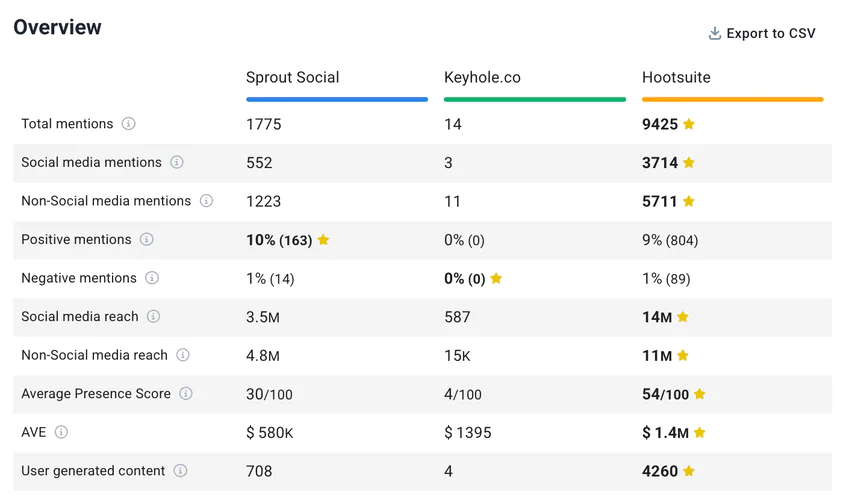Open info icon next to Non-Social media mentions
The width and height of the screenshot is (843, 500).
point(206,201)
